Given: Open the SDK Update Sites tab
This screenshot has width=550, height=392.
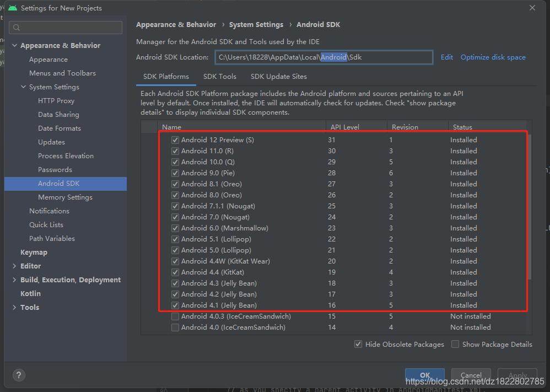Looking at the screenshot, I should click(x=278, y=77).
